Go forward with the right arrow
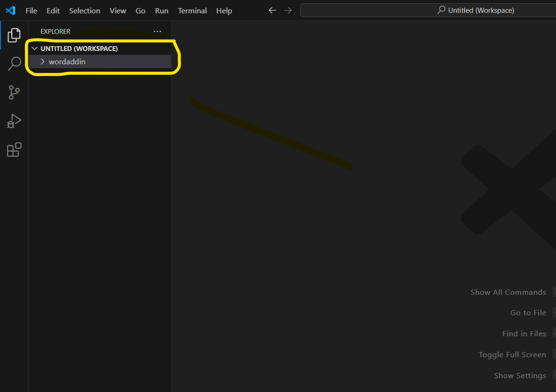Image resolution: width=556 pixels, height=392 pixels. tap(288, 10)
